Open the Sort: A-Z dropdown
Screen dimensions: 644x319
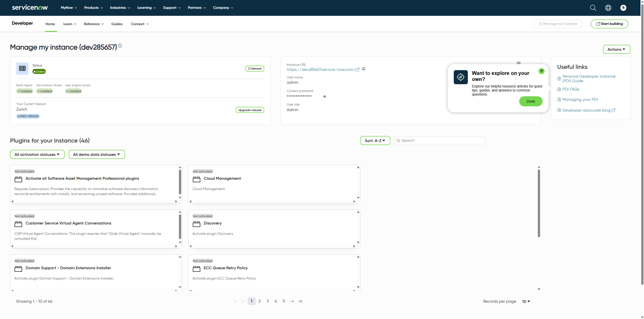click(375, 140)
